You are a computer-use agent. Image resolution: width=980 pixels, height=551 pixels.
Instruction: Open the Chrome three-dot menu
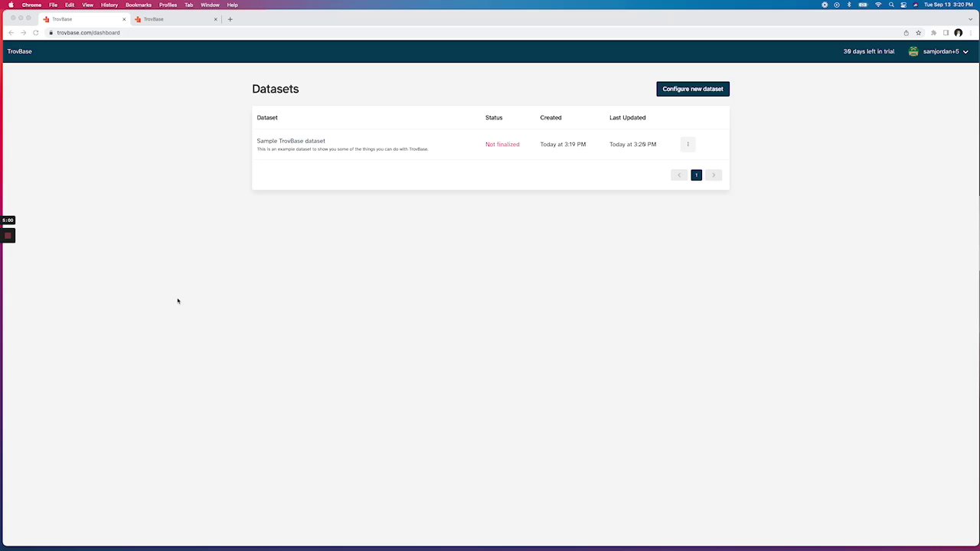970,33
